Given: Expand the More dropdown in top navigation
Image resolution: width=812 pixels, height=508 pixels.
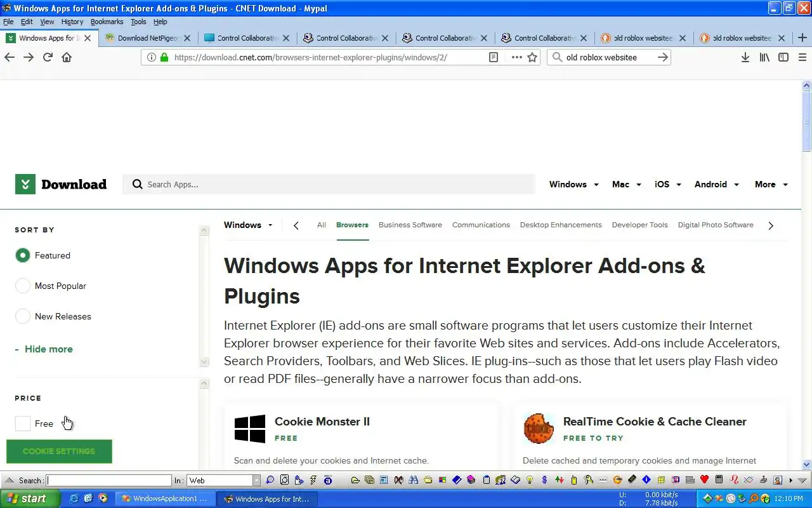Looking at the screenshot, I should click(x=771, y=184).
